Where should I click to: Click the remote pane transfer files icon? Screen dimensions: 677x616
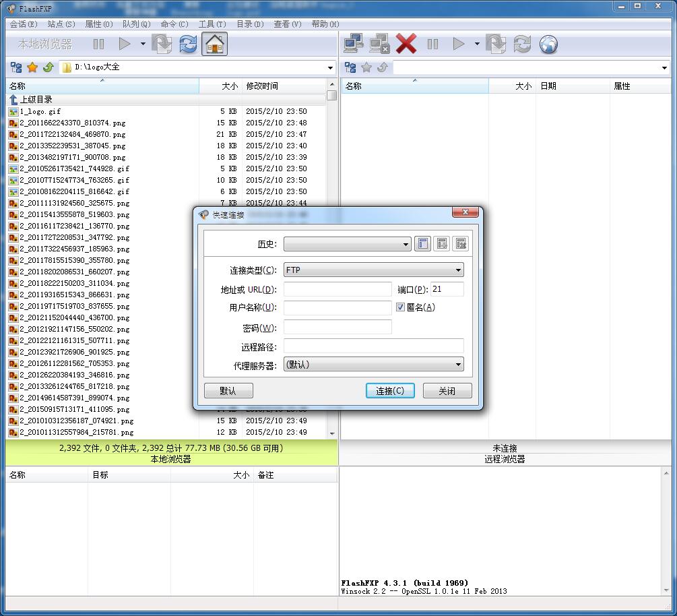tap(496, 44)
